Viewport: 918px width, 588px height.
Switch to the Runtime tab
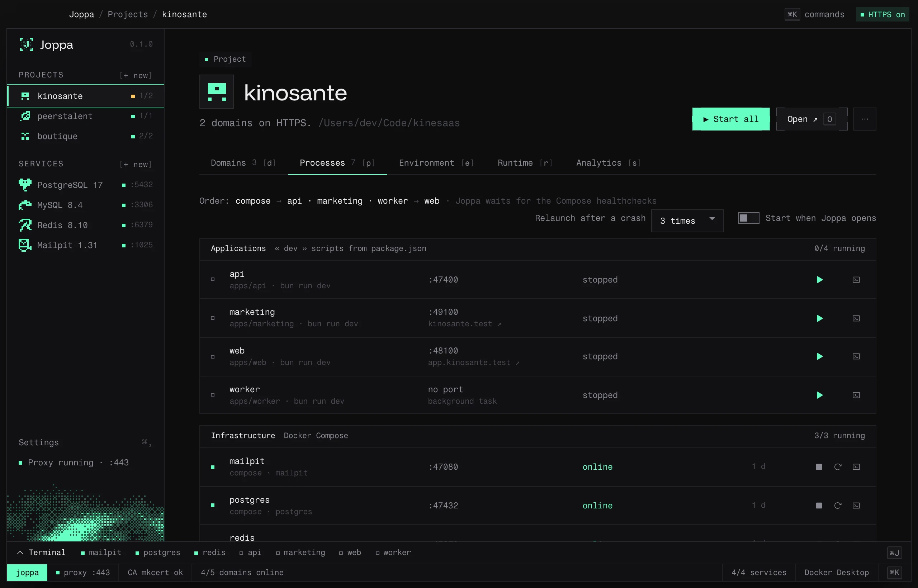coord(525,163)
